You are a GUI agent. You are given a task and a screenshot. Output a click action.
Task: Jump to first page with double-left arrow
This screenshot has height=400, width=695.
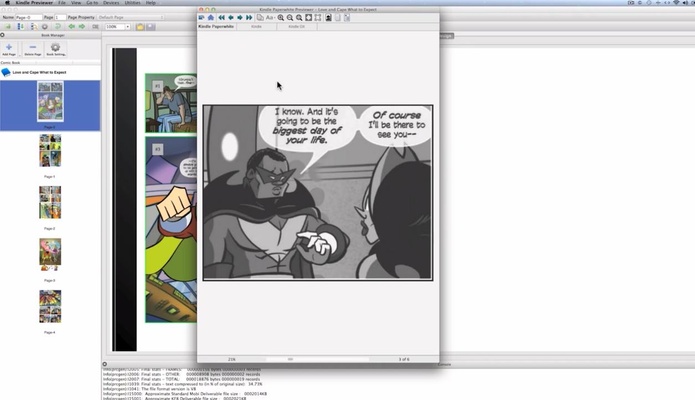[x=221, y=18]
